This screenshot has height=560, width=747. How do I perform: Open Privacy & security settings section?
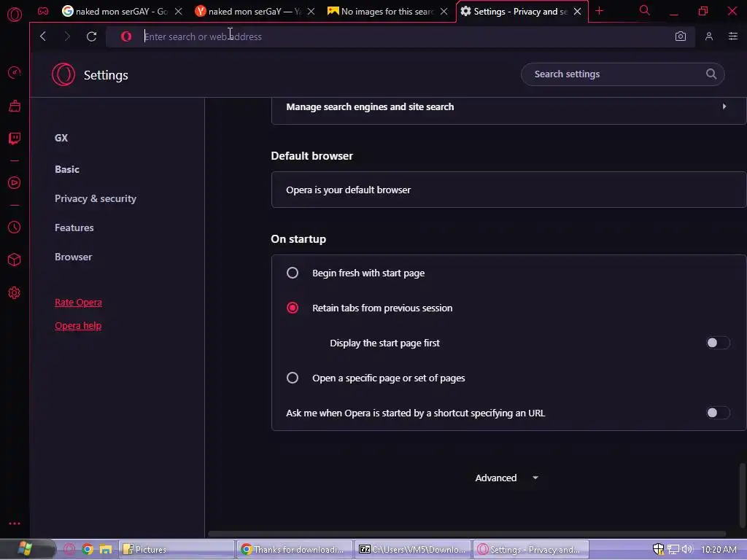[x=96, y=198]
